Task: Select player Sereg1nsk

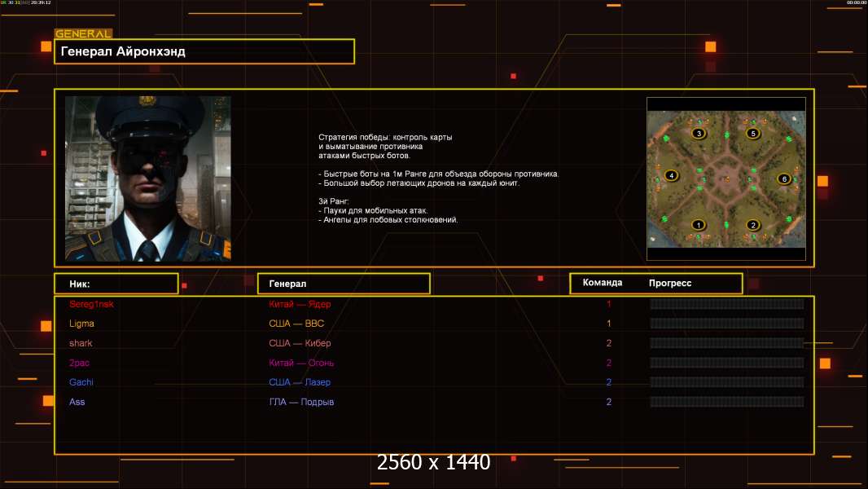Action: tap(91, 304)
